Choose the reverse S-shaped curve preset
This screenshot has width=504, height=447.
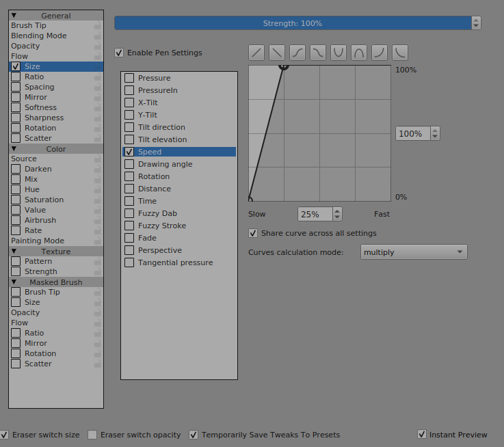[318, 53]
